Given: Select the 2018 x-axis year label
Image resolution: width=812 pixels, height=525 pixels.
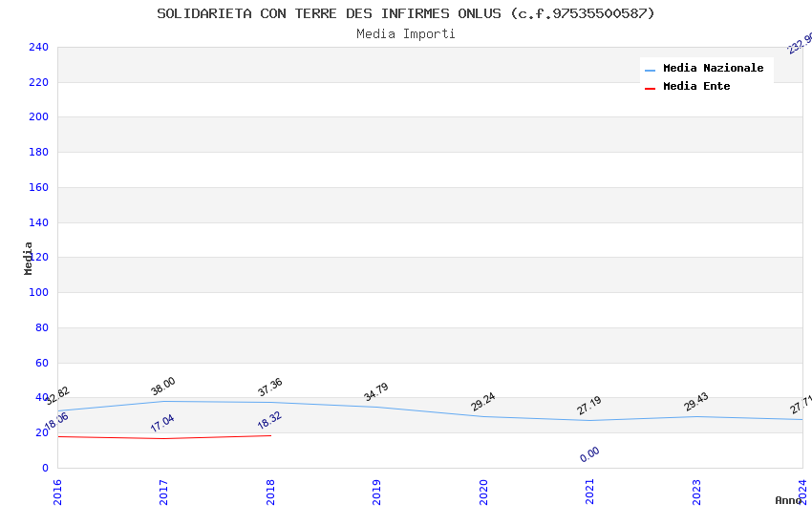Looking at the screenshot, I should click(270, 492).
